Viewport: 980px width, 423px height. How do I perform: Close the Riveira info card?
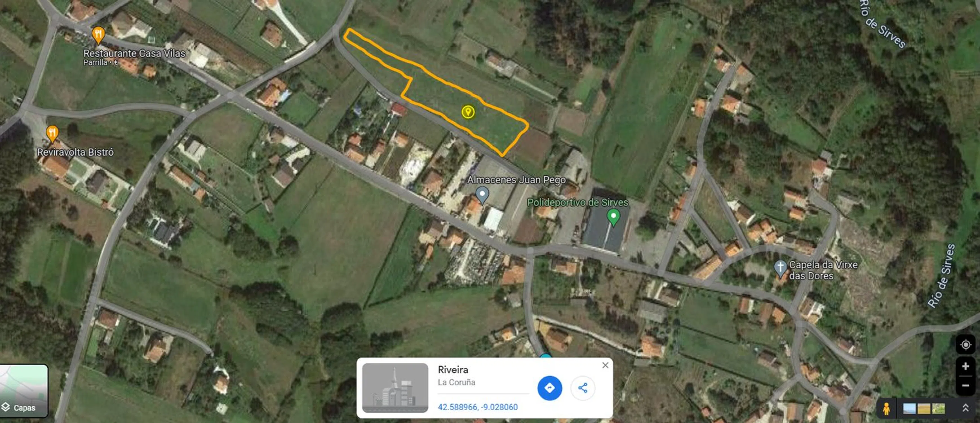[x=605, y=365]
